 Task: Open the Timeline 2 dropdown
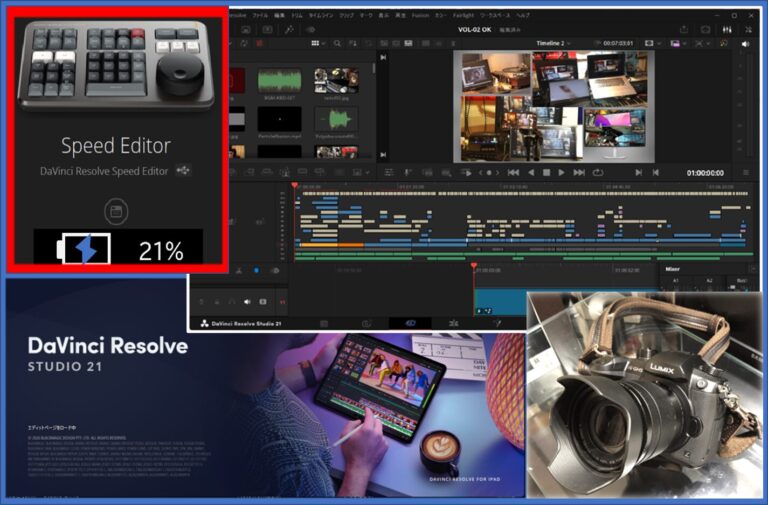(x=553, y=44)
